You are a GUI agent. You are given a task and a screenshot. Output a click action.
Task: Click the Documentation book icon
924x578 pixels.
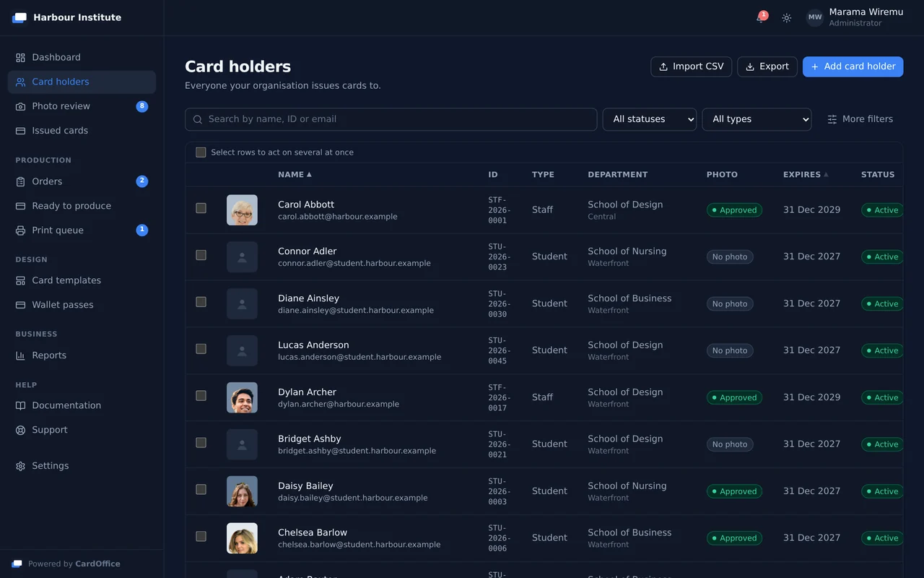pyautogui.click(x=20, y=405)
